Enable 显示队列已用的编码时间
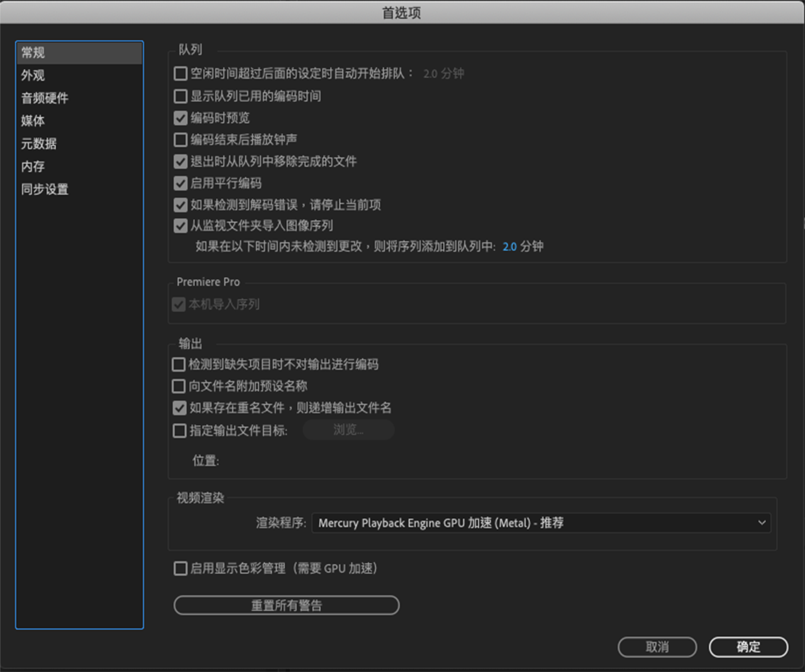Screen dimensions: 805x672 point(180,96)
